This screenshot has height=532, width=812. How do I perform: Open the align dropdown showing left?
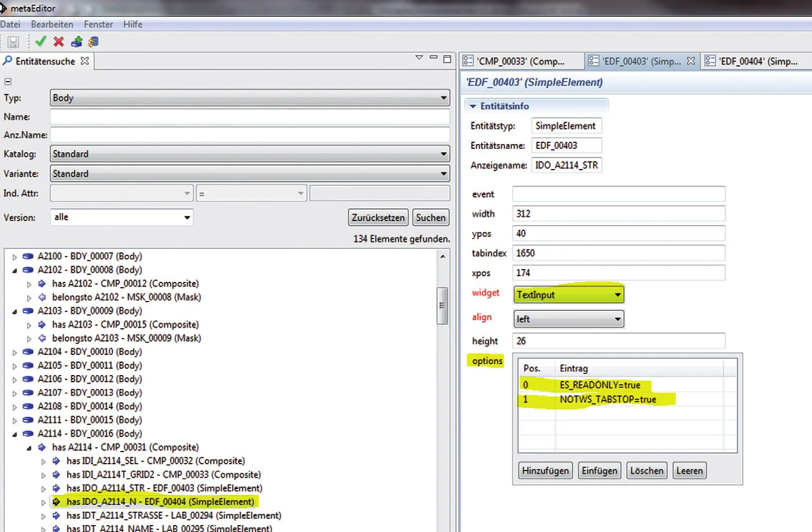(x=569, y=319)
